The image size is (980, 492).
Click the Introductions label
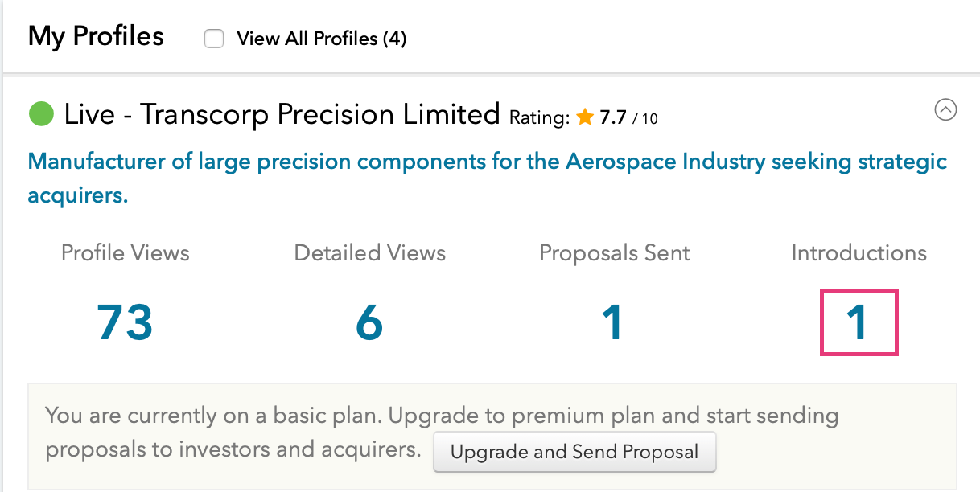pos(859,253)
